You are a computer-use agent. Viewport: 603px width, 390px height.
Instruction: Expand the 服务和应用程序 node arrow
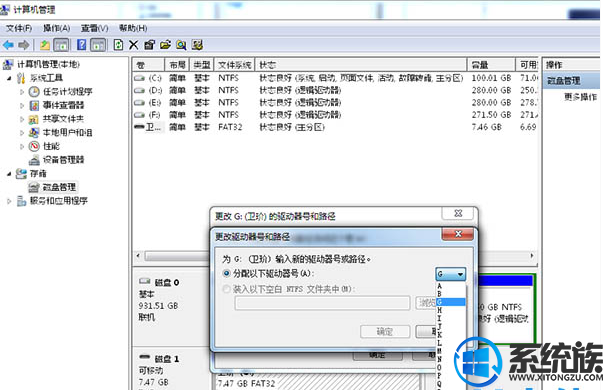[x=9, y=201]
